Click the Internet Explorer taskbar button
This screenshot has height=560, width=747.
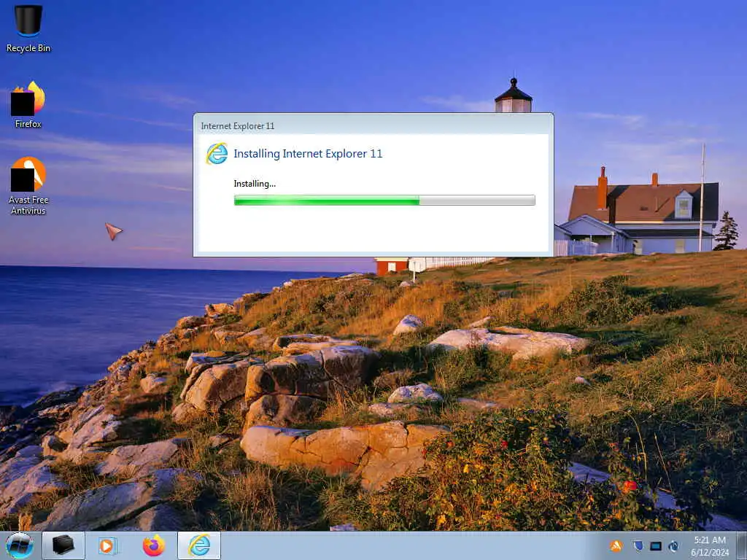pos(199,545)
